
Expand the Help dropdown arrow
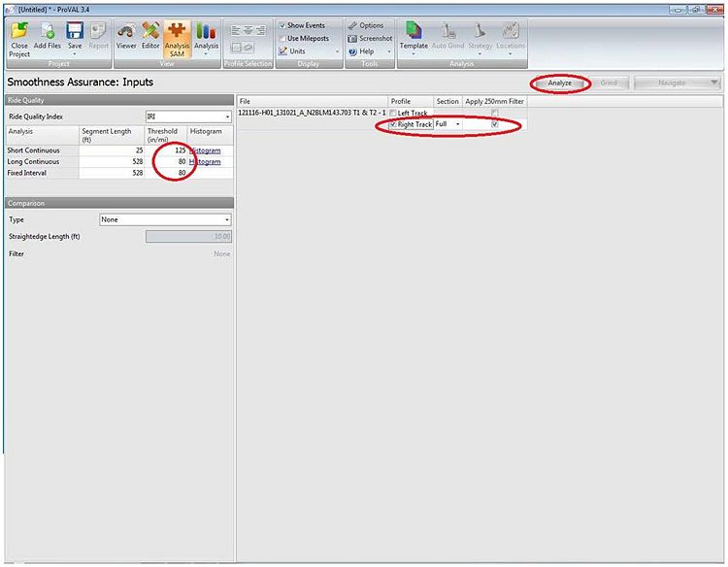click(389, 51)
